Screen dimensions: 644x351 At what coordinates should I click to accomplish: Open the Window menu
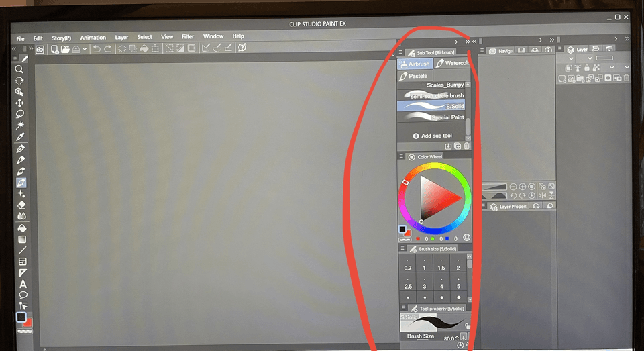tap(213, 36)
